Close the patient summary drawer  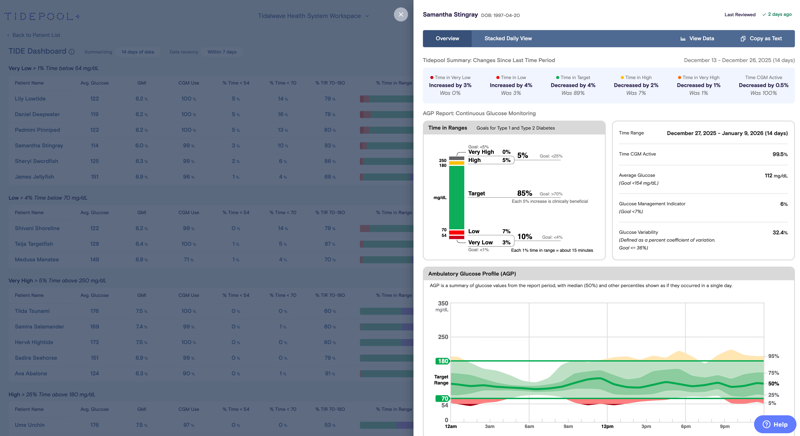point(401,15)
